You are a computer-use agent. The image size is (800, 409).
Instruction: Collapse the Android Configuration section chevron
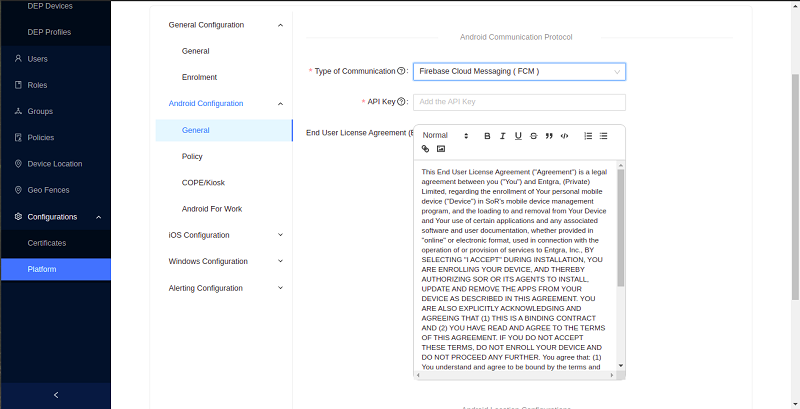[280, 104]
